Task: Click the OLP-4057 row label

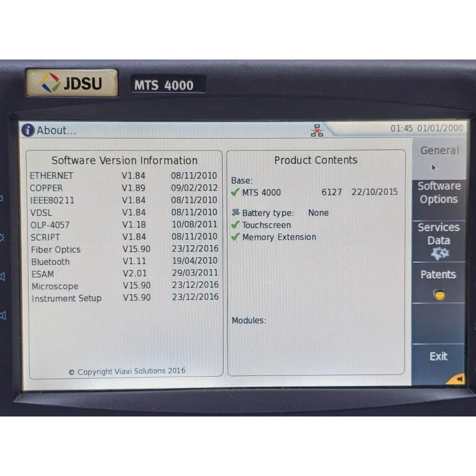Action: tap(50, 225)
